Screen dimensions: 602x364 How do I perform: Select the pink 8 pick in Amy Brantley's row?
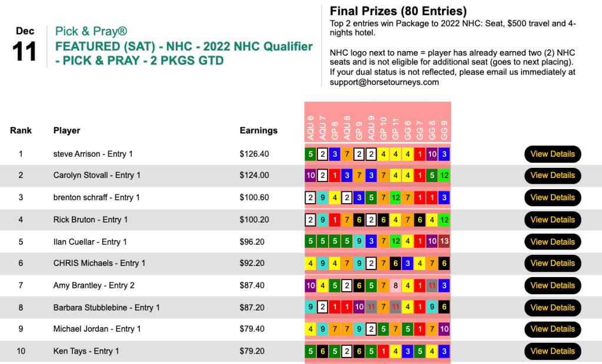tap(396, 285)
